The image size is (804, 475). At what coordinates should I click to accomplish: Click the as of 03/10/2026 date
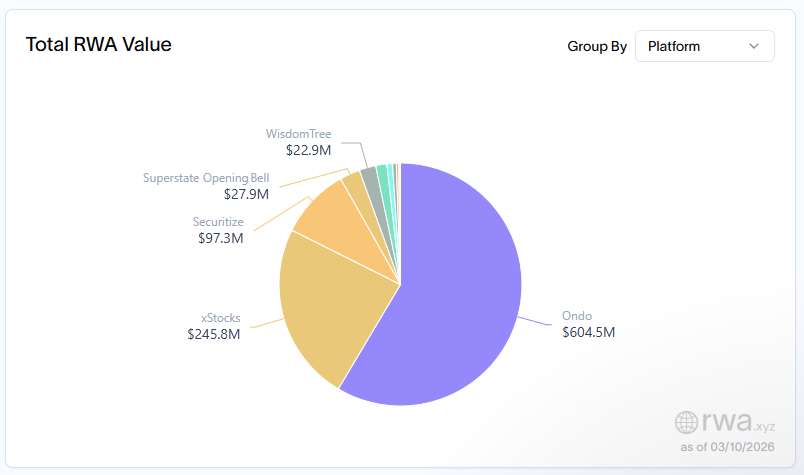point(727,447)
